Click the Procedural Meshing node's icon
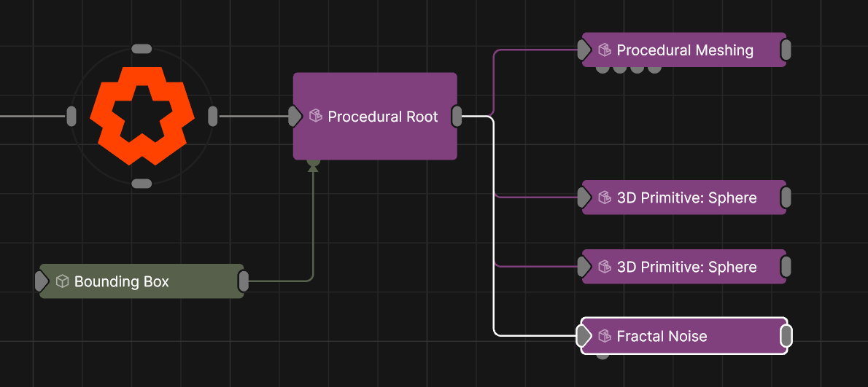This screenshot has width=868, height=387. coord(604,50)
